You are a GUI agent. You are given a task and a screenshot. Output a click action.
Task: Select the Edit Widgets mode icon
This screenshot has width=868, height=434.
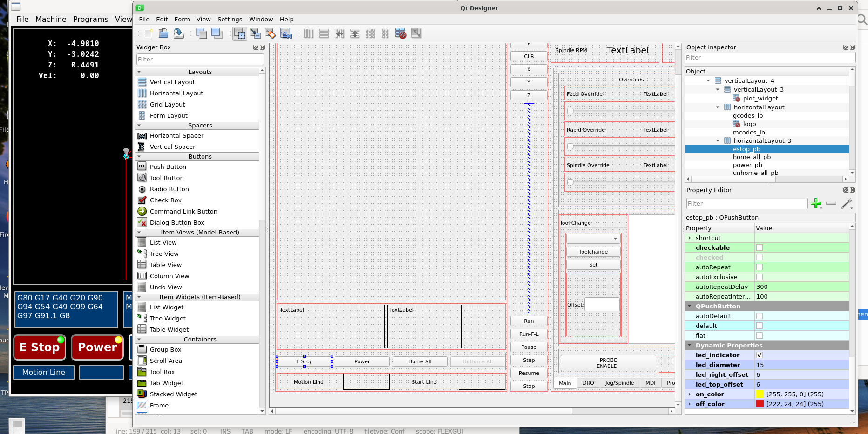(240, 33)
